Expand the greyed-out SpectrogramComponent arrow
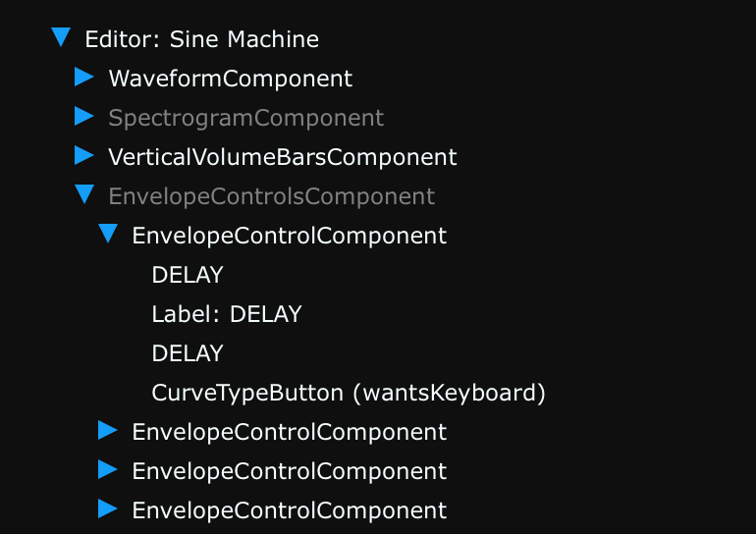 83,116
